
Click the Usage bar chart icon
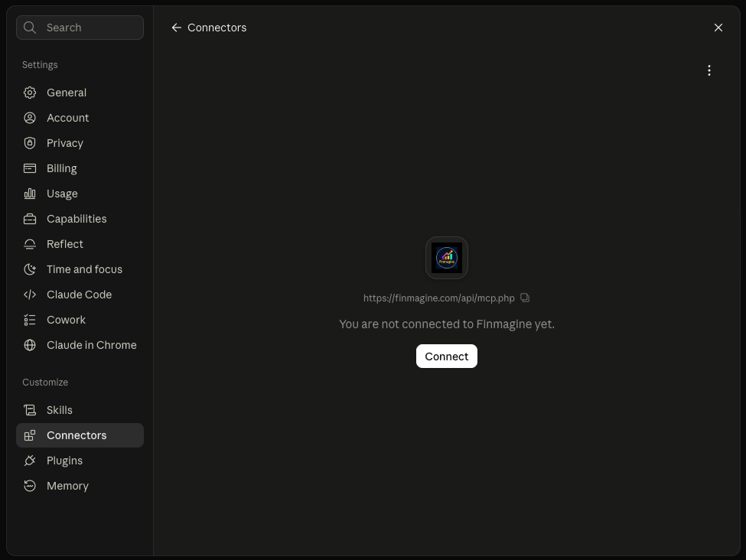pos(30,193)
